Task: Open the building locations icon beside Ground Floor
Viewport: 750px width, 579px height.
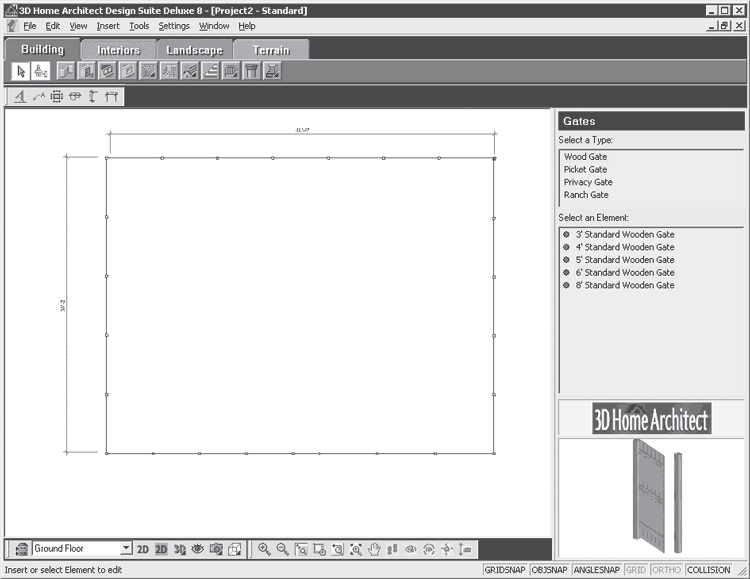Action: (22, 549)
